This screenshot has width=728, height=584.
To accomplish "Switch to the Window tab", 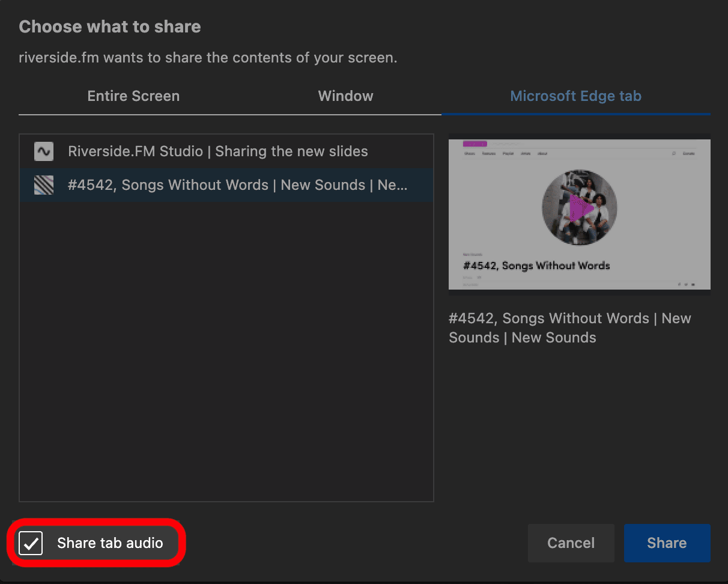I will pos(345,96).
